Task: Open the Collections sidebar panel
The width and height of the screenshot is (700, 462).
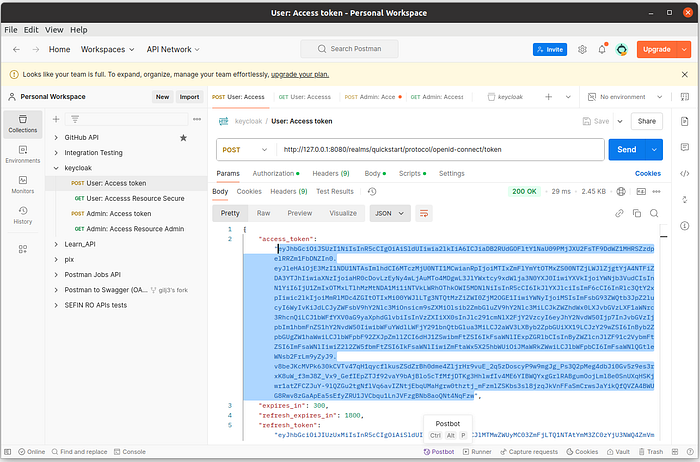Action: click(x=23, y=124)
